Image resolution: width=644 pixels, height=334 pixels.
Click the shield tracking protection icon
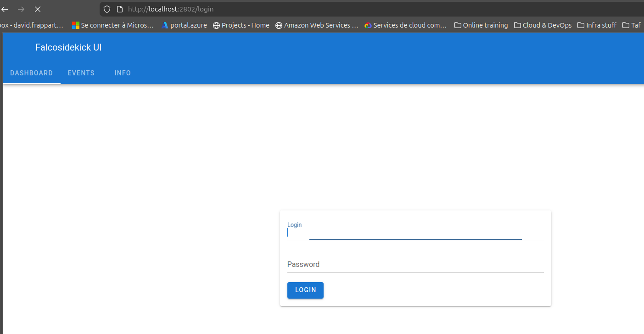pos(107,9)
